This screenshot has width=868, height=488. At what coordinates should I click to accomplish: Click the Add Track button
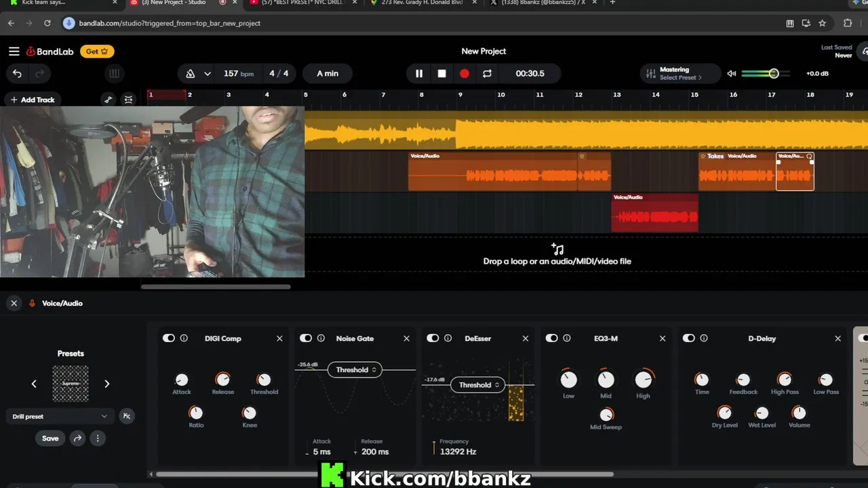click(33, 100)
